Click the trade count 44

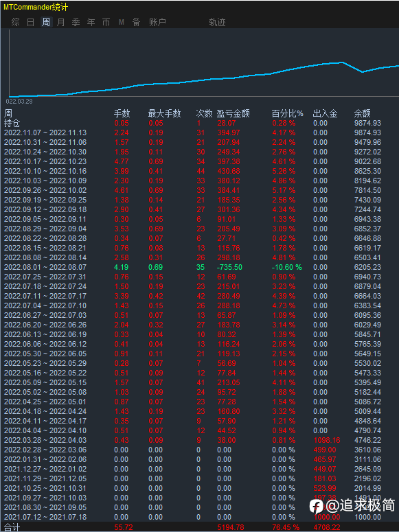click(x=201, y=171)
